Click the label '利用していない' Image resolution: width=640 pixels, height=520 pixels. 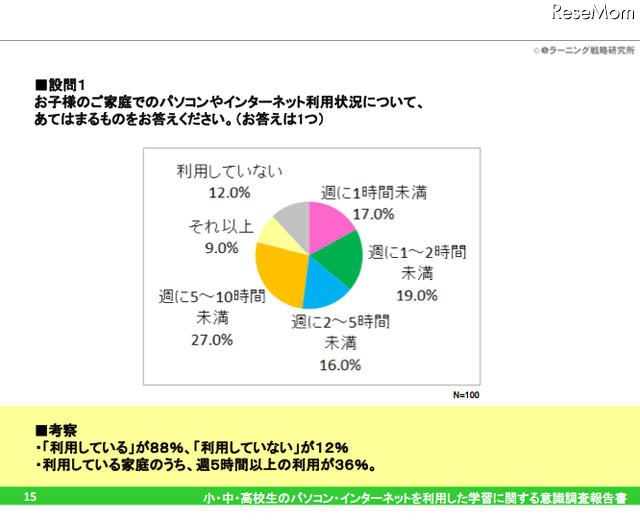point(229,171)
